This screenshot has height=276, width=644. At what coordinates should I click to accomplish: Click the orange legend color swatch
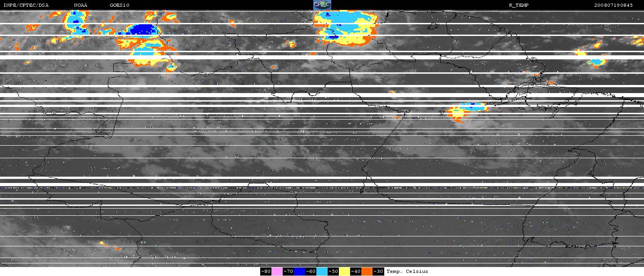click(367, 272)
